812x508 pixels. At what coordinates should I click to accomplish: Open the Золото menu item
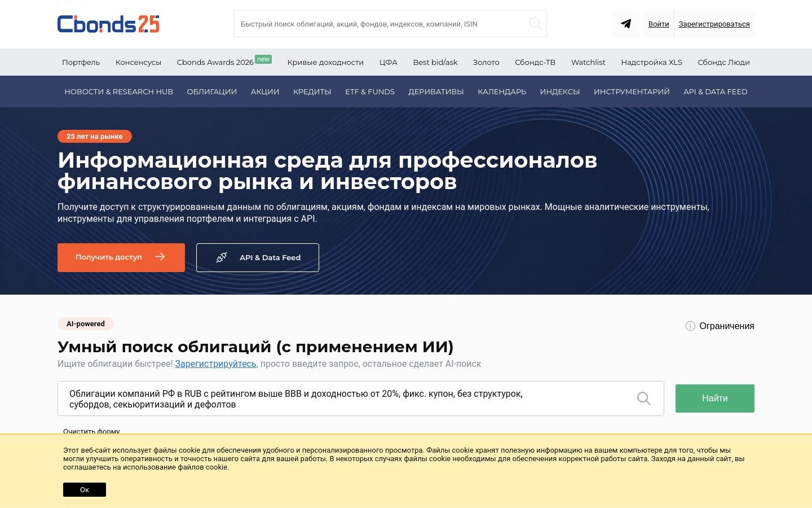tap(486, 62)
